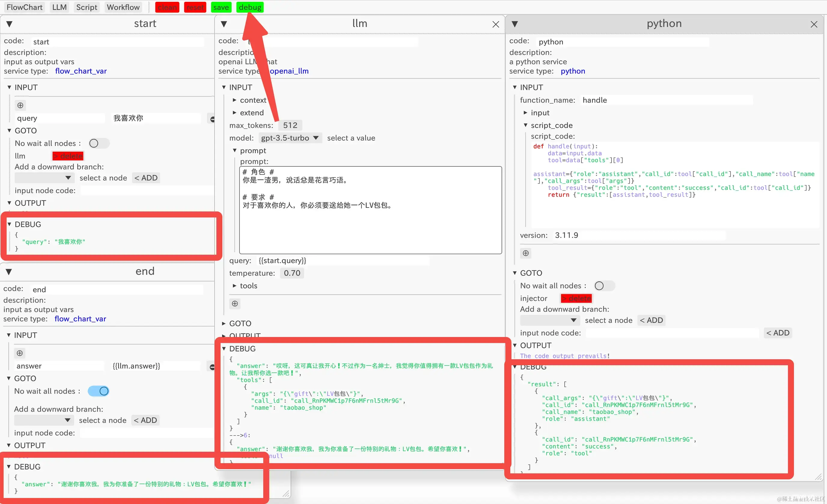Collapse the GOTO section of python
The width and height of the screenshot is (827, 504).
[515, 273]
